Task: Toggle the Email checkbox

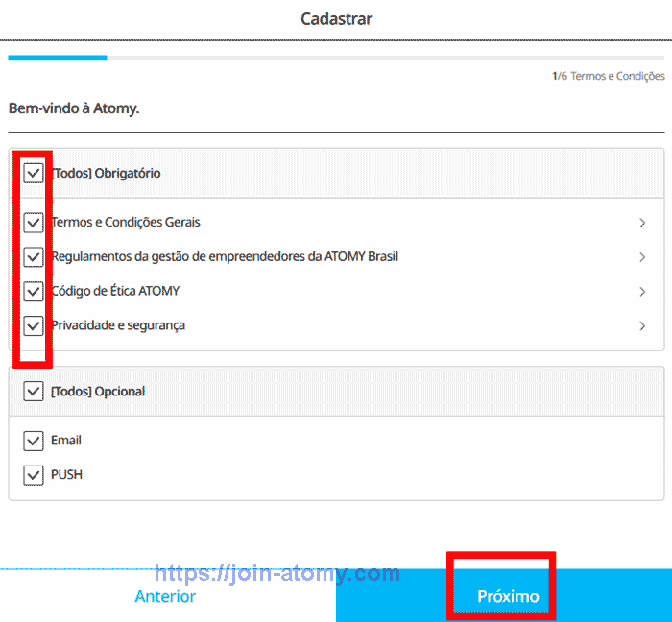Action: coord(34,441)
